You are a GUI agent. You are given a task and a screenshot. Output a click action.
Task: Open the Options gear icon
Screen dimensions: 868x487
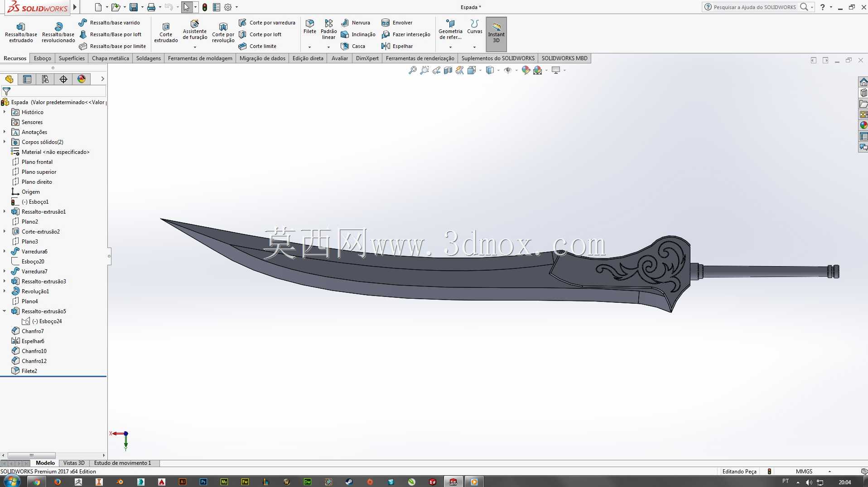[x=228, y=7]
